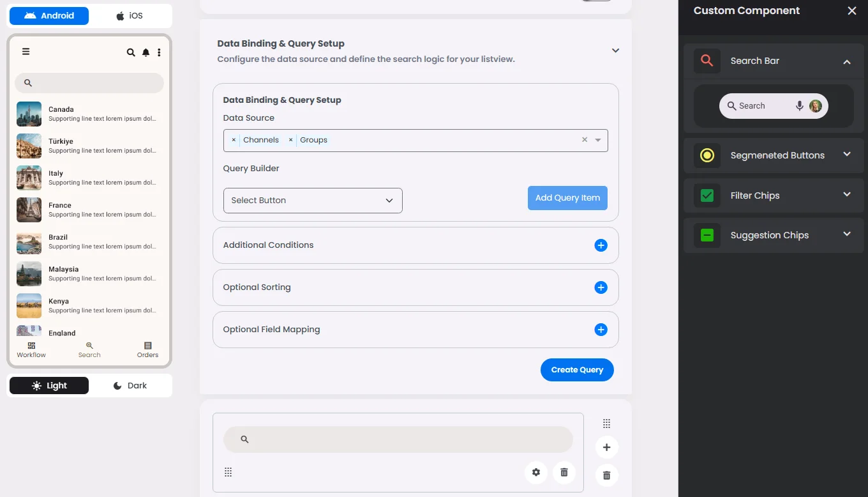Click the microphone icon in Search Bar preview
Viewport: 868px width, 497px height.
click(799, 106)
